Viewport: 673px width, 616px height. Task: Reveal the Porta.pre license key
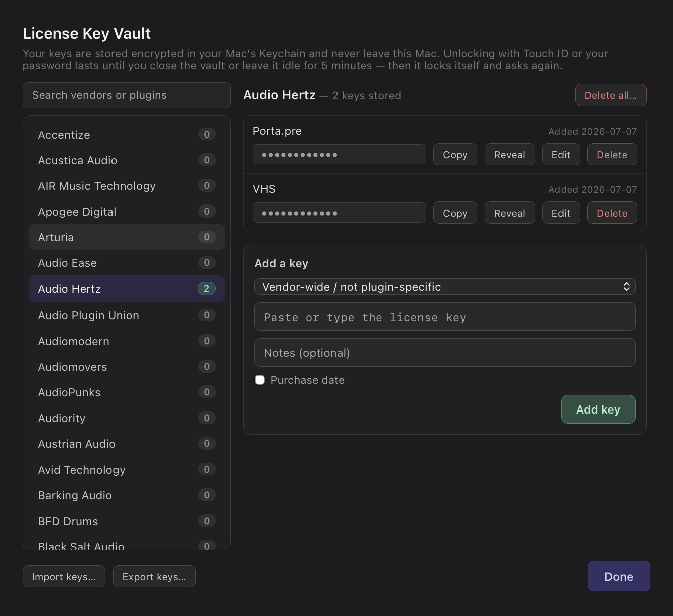510,154
